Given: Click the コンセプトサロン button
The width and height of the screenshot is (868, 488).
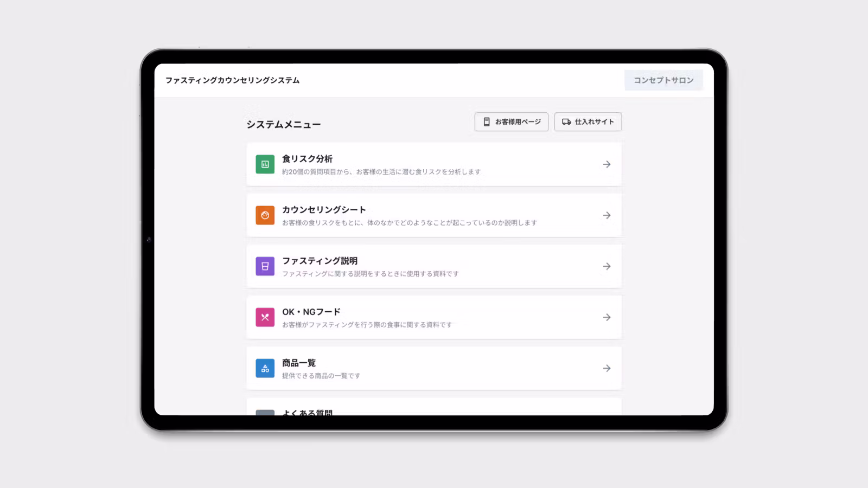Looking at the screenshot, I should [x=663, y=80].
